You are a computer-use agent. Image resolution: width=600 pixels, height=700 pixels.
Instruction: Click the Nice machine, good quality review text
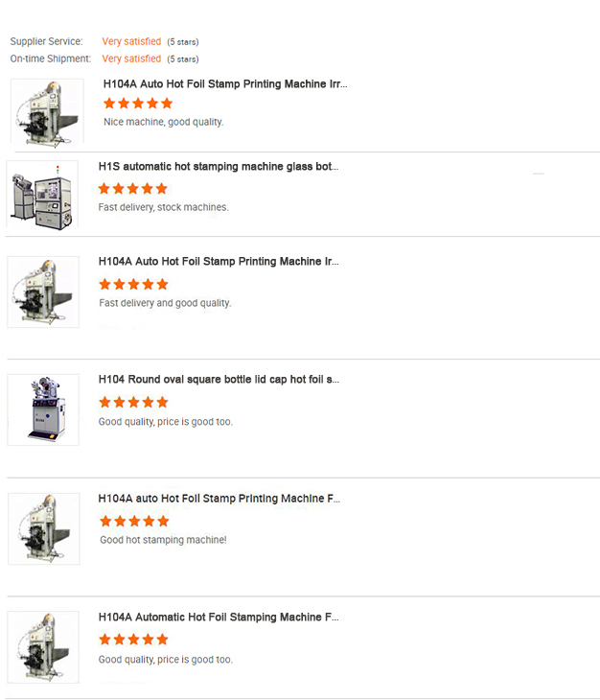(163, 122)
